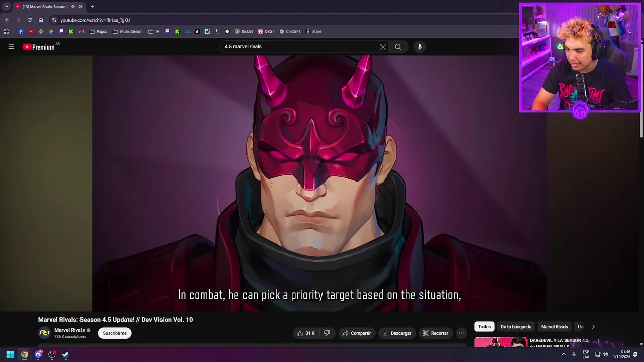Open site info icon beside the URL

(54, 20)
